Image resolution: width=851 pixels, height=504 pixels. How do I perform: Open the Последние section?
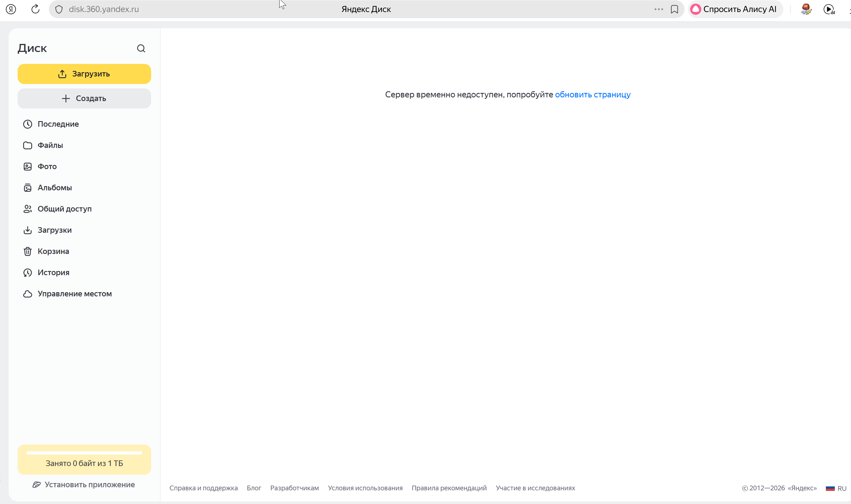pyautogui.click(x=58, y=124)
